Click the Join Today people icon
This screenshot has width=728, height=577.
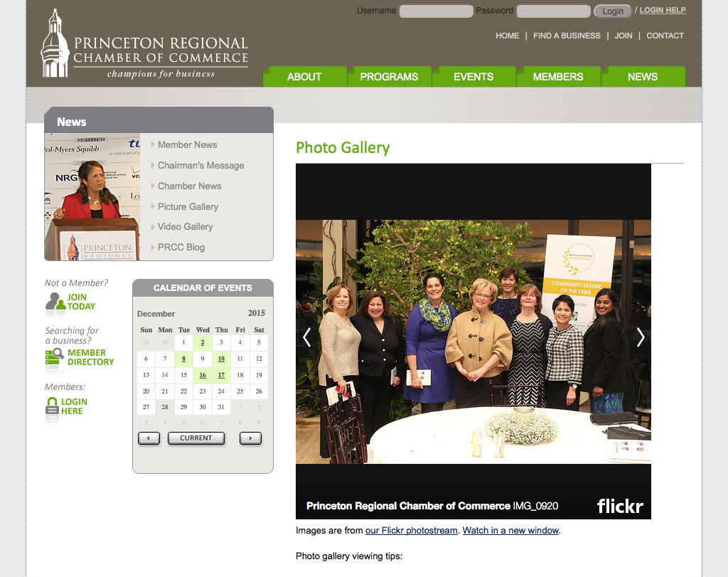click(x=55, y=302)
